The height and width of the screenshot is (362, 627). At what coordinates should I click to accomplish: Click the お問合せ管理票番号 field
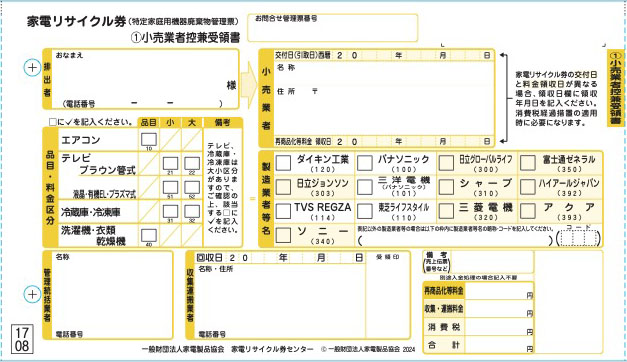tap(333, 28)
